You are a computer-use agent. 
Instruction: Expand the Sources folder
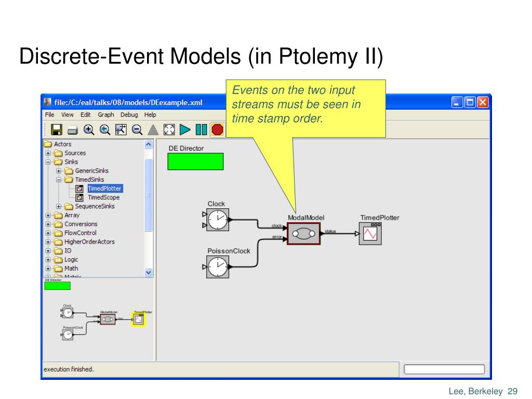[x=48, y=153]
